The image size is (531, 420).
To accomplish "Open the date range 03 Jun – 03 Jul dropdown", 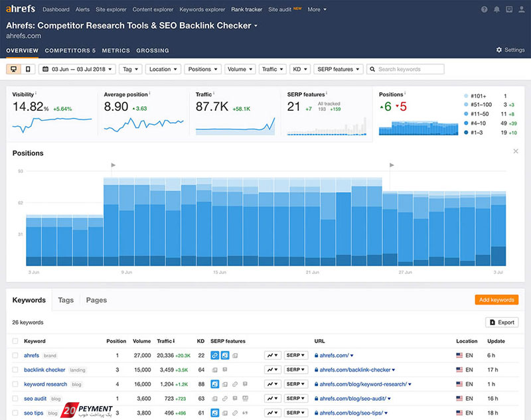I will [x=77, y=69].
